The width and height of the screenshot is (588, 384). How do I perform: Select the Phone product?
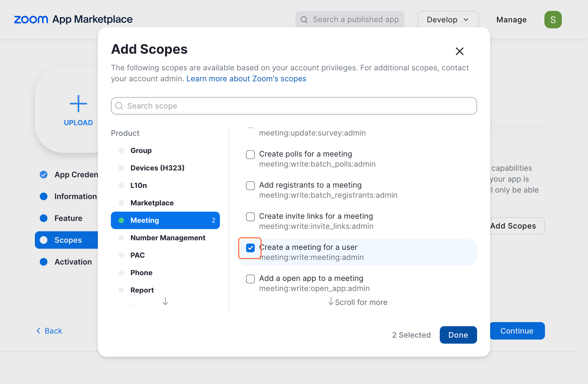pos(165,273)
